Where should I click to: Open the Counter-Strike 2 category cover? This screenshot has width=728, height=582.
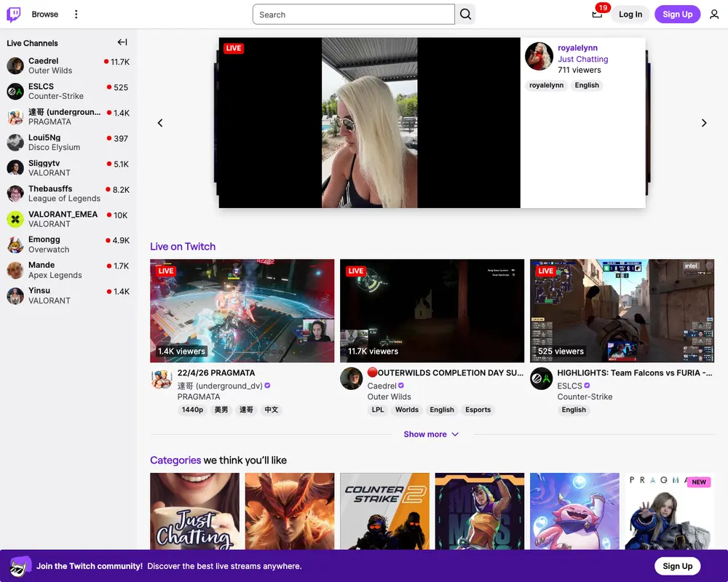[x=384, y=511]
